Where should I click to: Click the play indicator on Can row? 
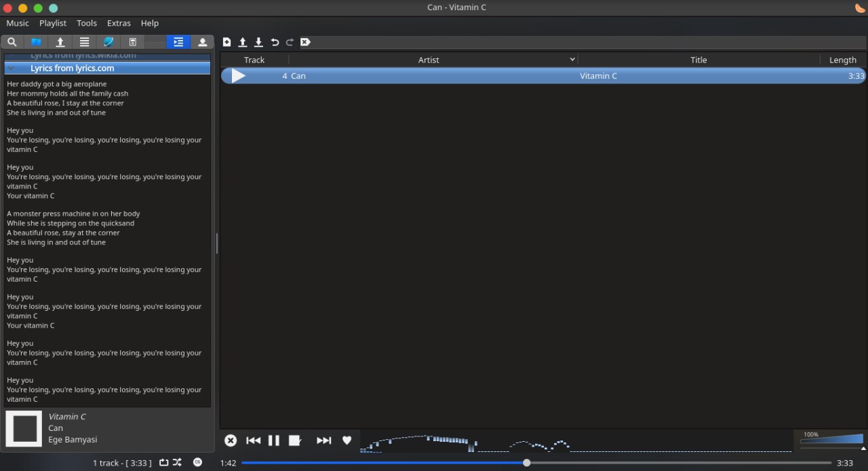coord(238,76)
